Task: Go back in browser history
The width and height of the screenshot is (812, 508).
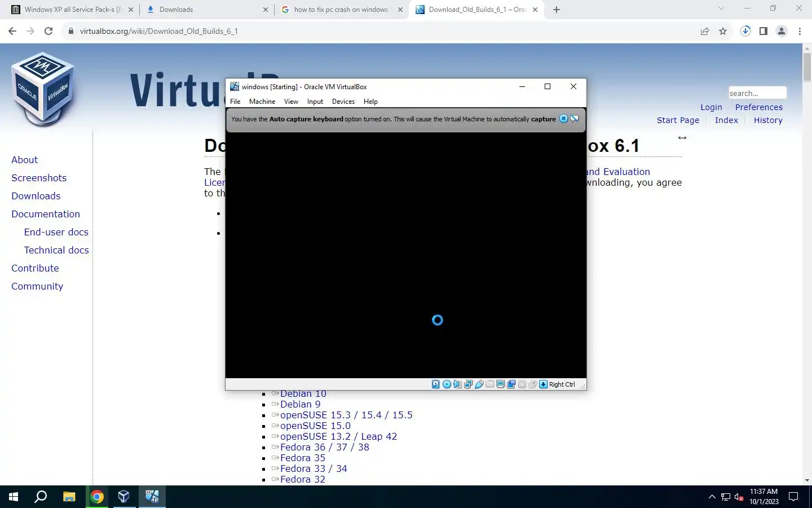Action: (x=12, y=31)
